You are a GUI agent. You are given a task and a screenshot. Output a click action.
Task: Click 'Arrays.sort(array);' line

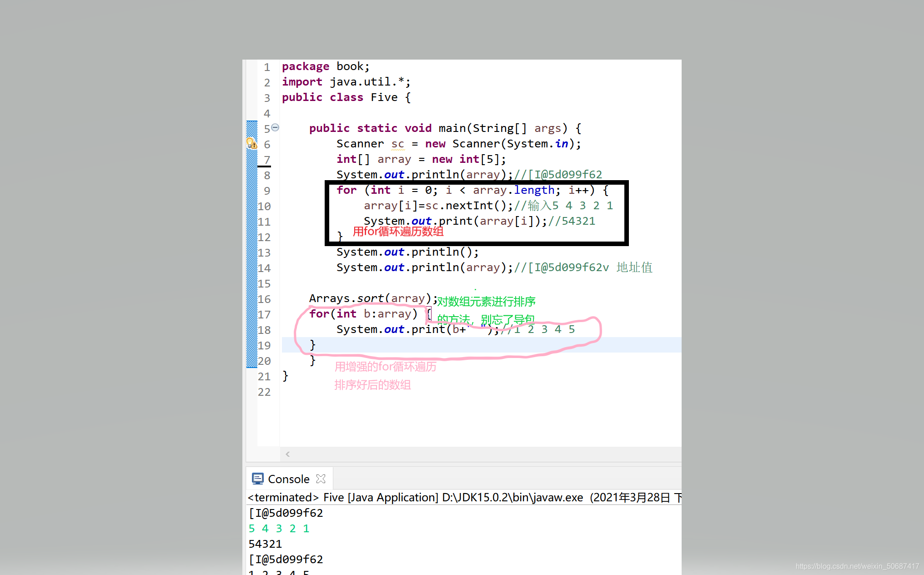tap(373, 298)
